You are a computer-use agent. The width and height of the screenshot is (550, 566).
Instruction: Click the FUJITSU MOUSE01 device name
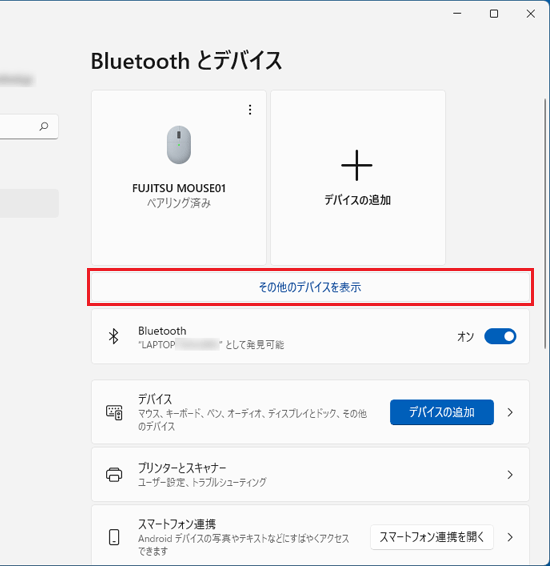coord(179,188)
